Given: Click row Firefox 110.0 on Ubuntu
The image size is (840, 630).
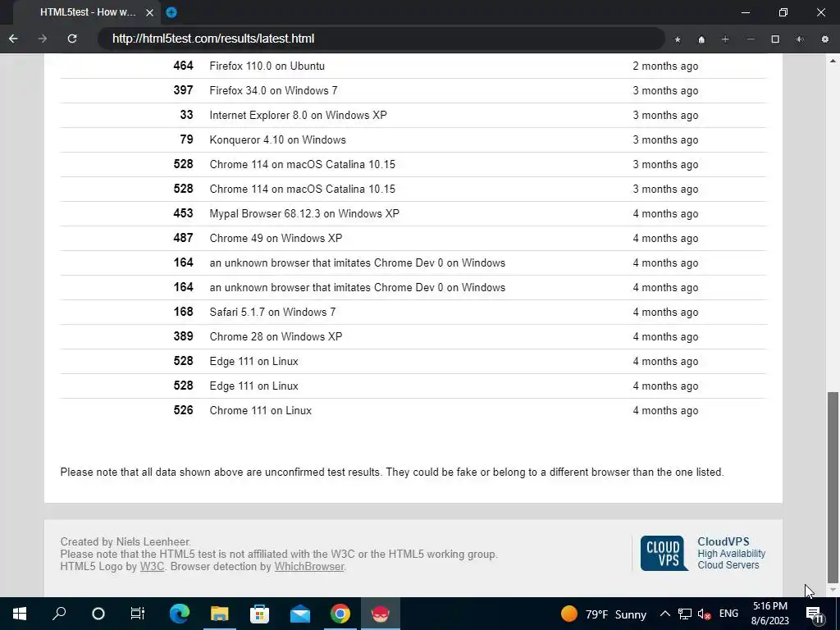Looking at the screenshot, I should pos(413,66).
